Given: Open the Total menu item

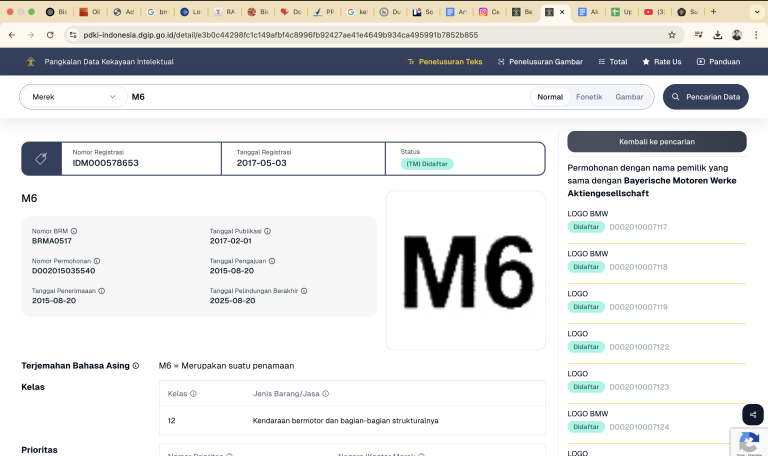Looking at the screenshot, I should pyautogui.click(x=613, y=62).
